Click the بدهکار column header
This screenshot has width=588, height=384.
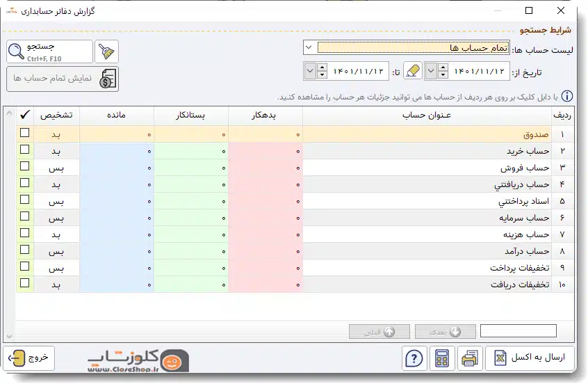265,115
